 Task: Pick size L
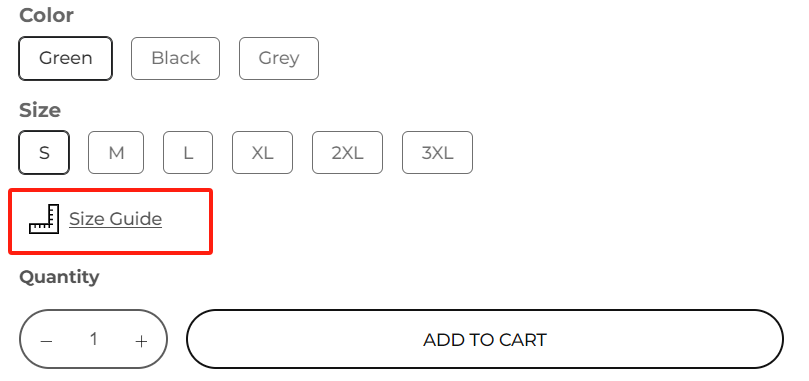[x=188, y=153]
